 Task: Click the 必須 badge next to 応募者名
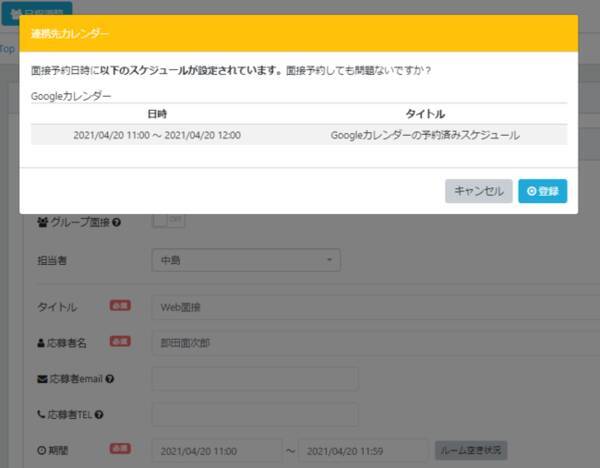120,341
